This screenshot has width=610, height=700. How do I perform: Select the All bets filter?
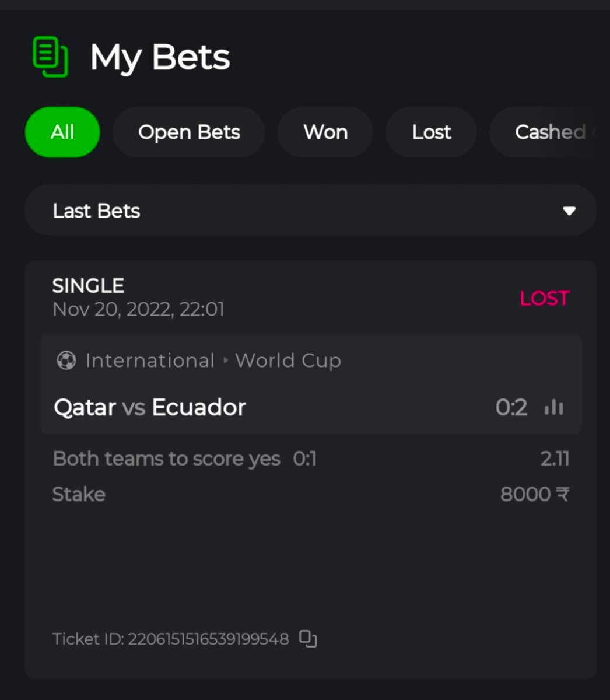coord(62,132)
